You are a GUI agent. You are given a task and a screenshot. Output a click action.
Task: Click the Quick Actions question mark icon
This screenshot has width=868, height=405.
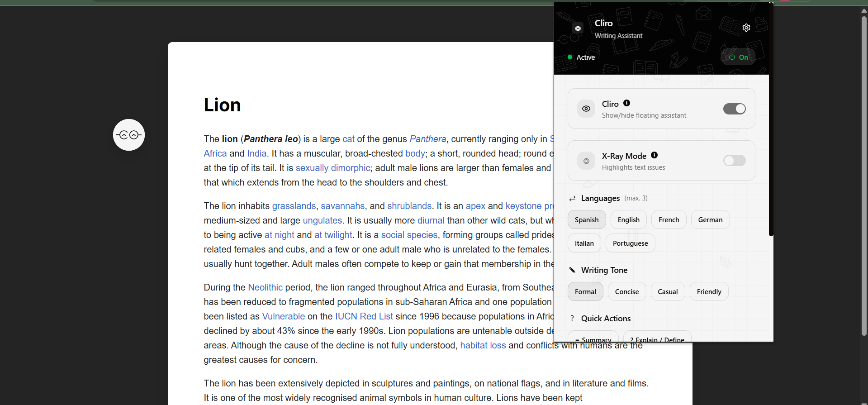[572, 319]
